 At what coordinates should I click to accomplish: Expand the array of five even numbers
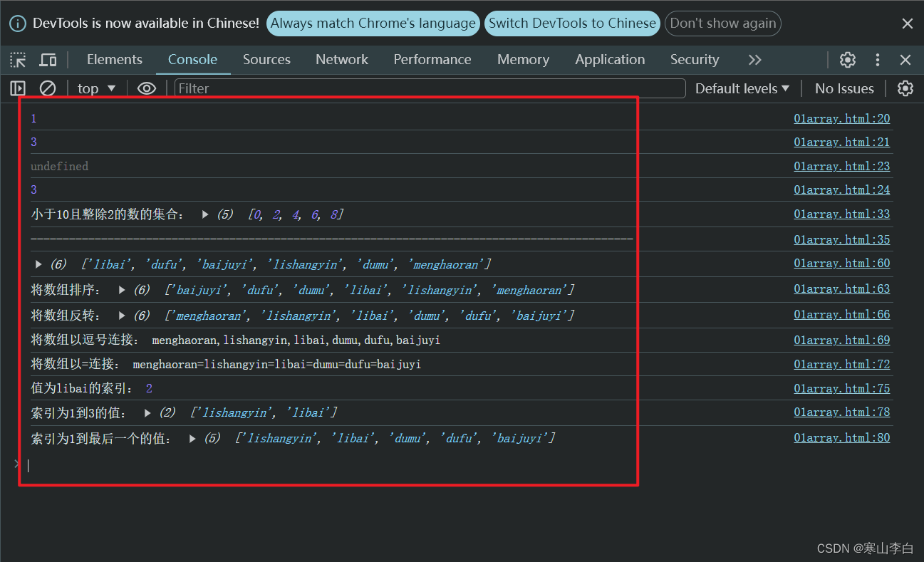205,214
